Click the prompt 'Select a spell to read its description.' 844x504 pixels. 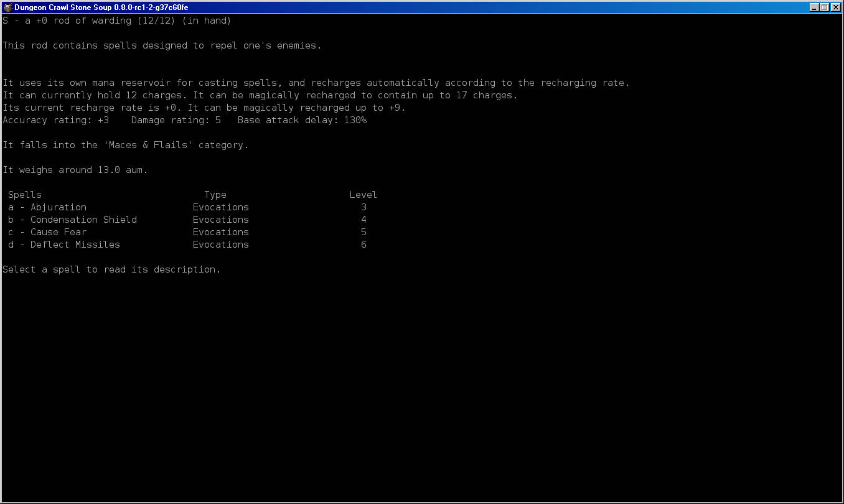(111, 269)
